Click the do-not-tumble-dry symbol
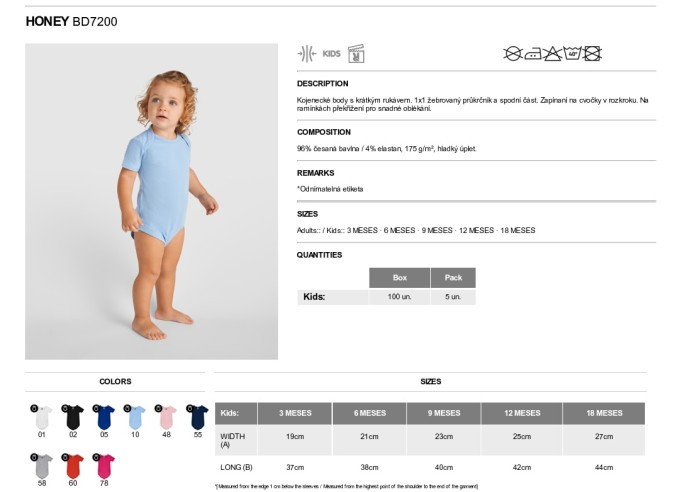This screenshot has width=699, height=492. coord(592,54)
